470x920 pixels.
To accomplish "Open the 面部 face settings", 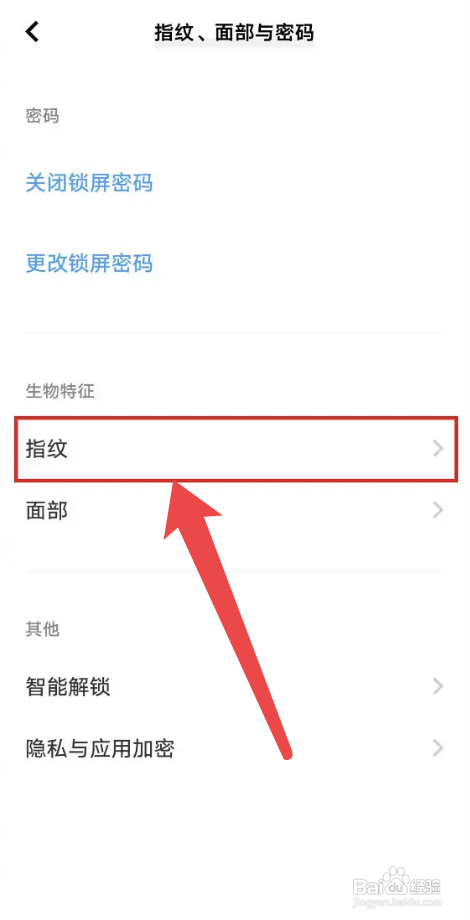I will 235,510.
